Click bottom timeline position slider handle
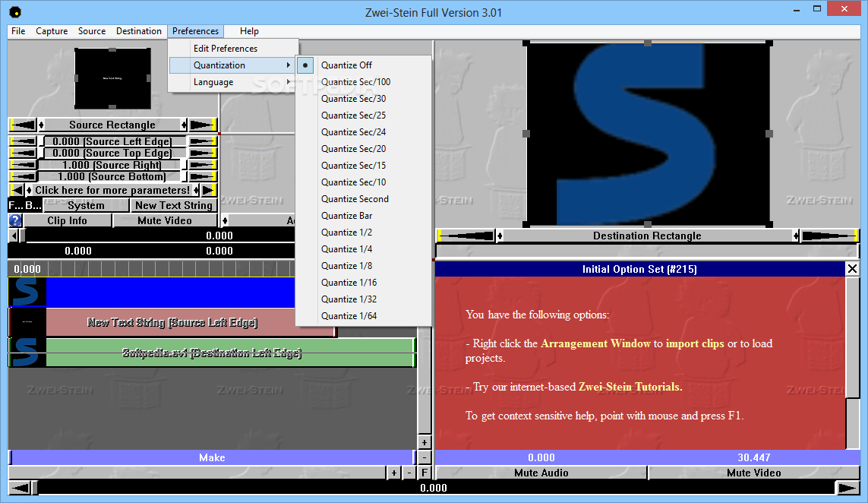The height and width of the screenshot is (503, 868). pos(35,488)
